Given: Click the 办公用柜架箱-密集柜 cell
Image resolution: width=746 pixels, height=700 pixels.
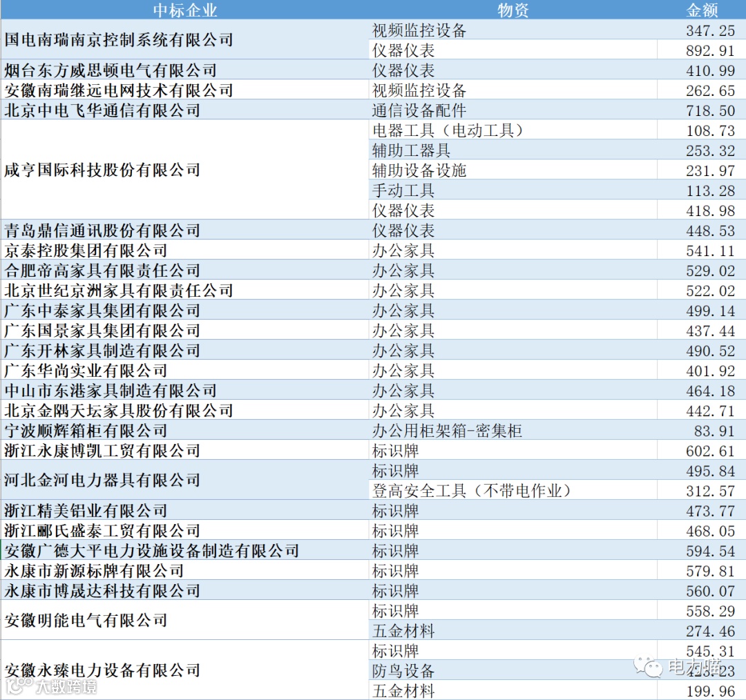Looking at the screenshot, I should tap(513, 430).
